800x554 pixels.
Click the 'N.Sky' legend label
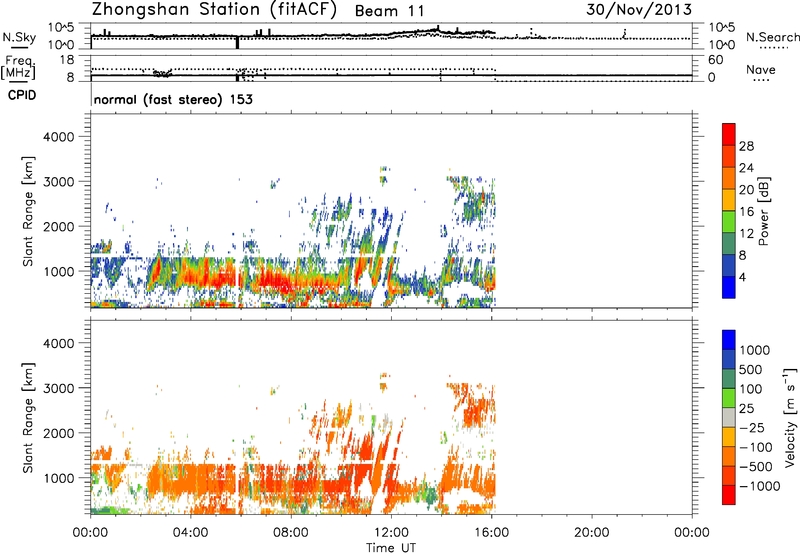click(x=19, y=37)
